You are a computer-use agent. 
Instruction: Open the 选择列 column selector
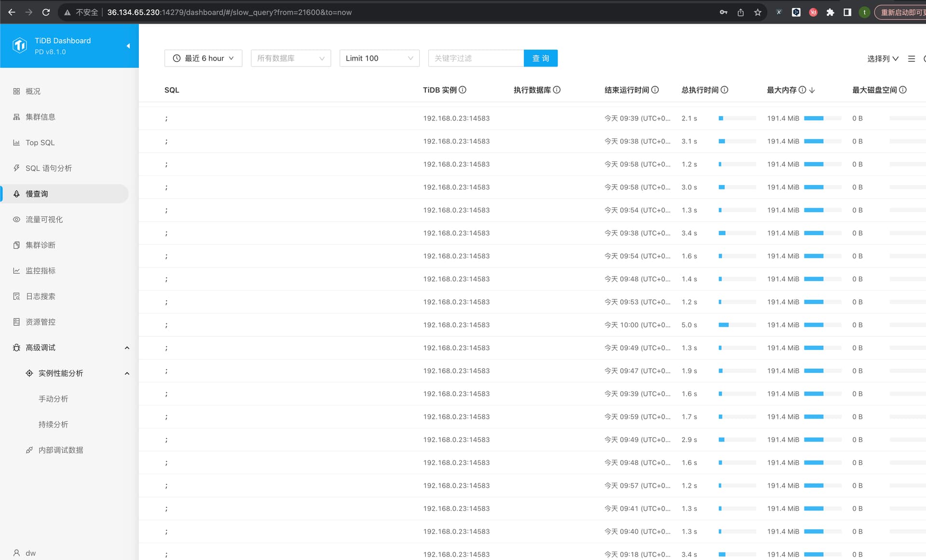(x=883, y=58)
